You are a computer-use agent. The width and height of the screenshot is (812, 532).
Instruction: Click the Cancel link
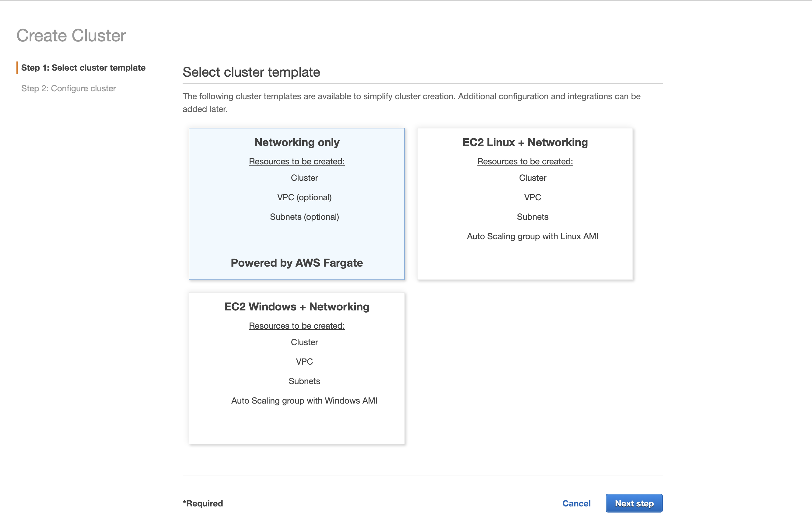pyautogui.click(x=576, y=503)
